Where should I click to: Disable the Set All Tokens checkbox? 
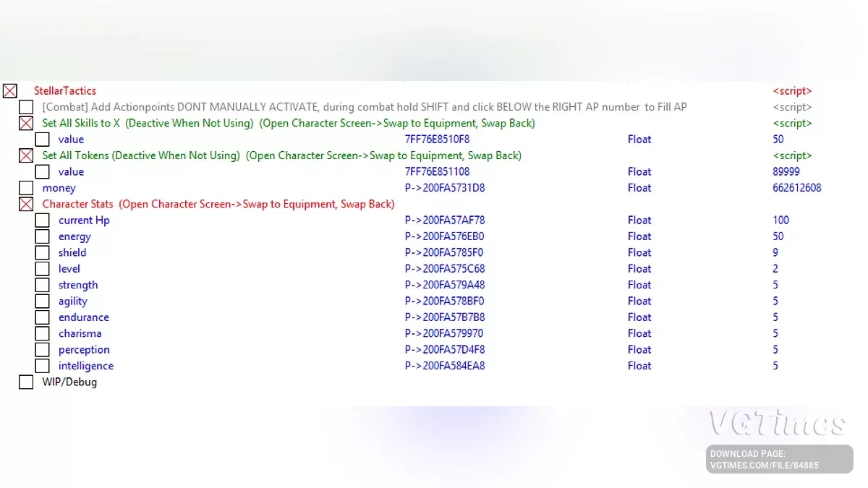click(x=26, y=155)
